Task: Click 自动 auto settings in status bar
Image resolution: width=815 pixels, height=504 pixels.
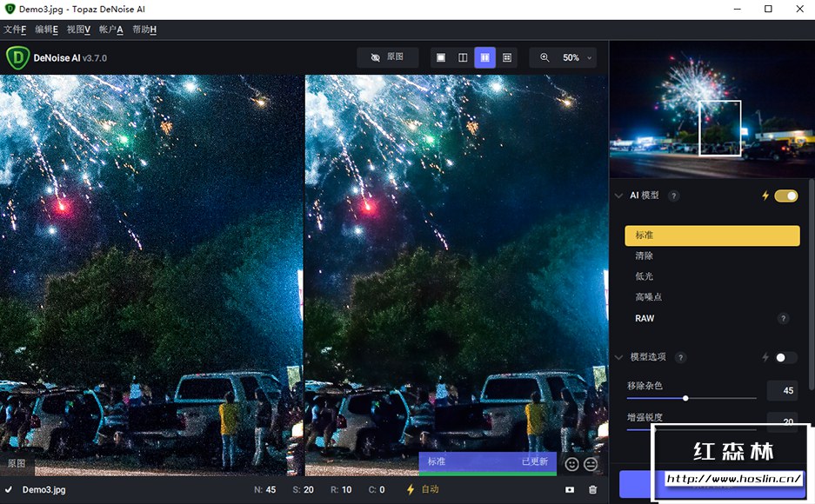Action: point(430,489)
